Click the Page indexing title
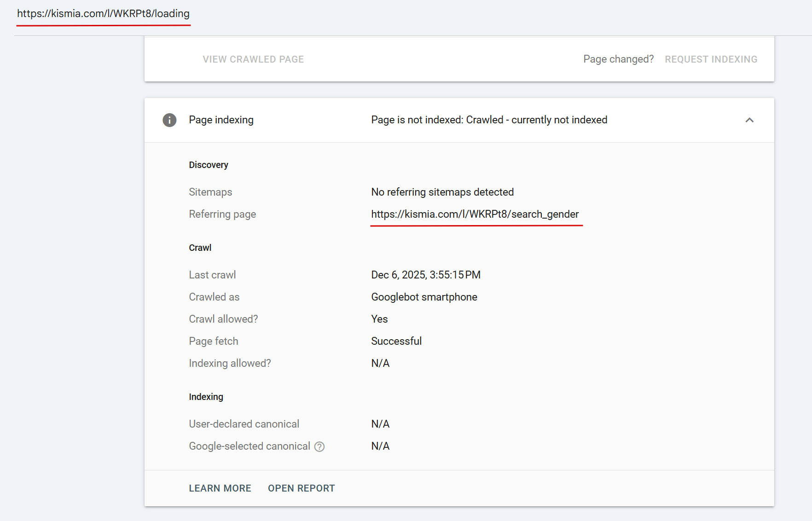Image resolution: width=812 pixels, height=521 pixels. pyautogui.click(x=221, y=120)
